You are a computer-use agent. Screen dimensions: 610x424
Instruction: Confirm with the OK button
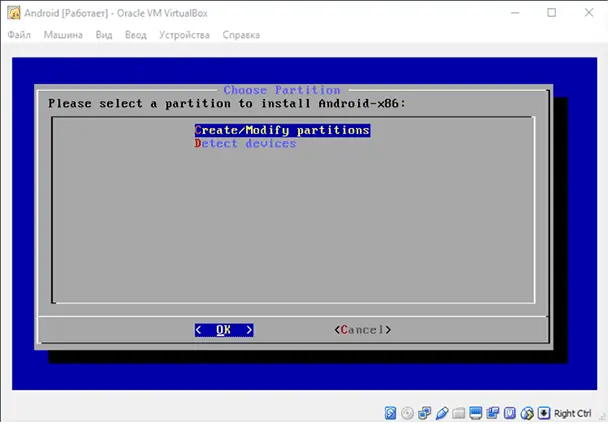click(x=224, y=330)
